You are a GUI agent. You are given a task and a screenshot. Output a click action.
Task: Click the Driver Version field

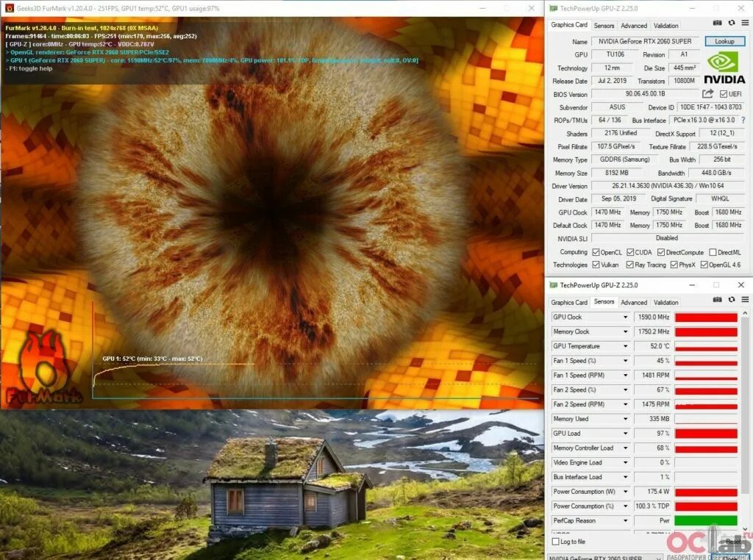(667, 186)
